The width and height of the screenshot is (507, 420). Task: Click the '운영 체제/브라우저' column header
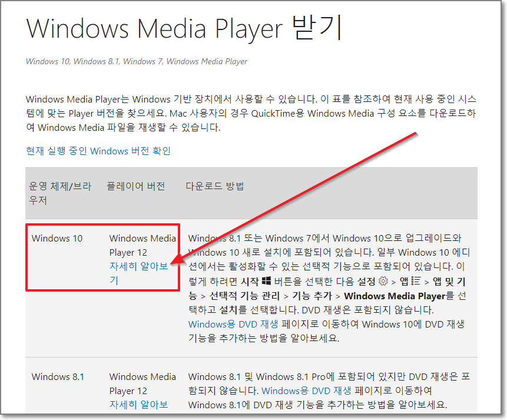pyautogui.click(x=60, y=193)
